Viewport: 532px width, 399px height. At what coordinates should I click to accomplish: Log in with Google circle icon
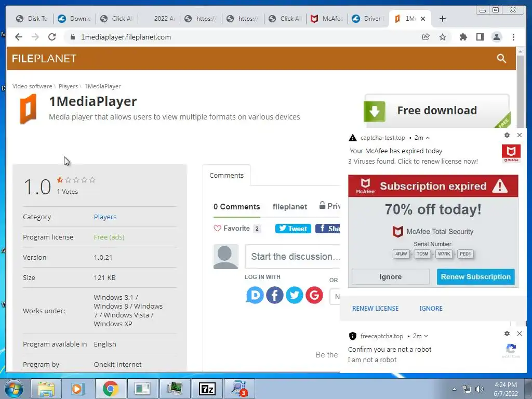314,295
